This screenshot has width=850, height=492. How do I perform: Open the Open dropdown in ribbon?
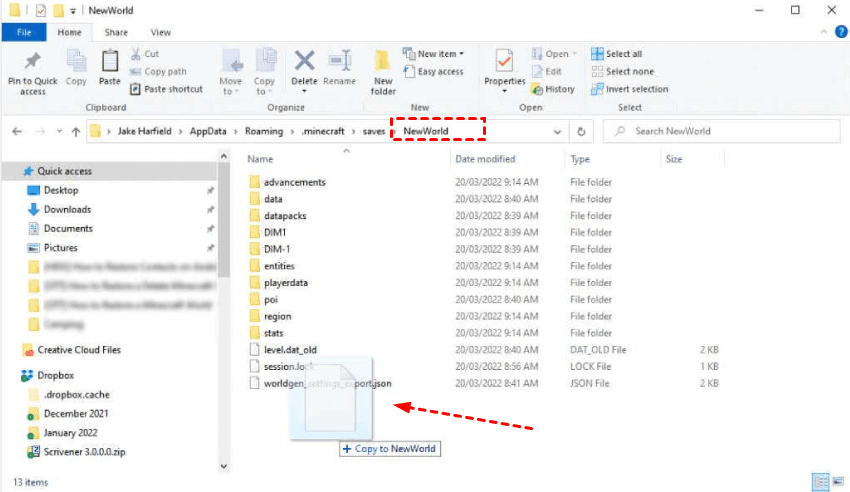click(554, 54)
